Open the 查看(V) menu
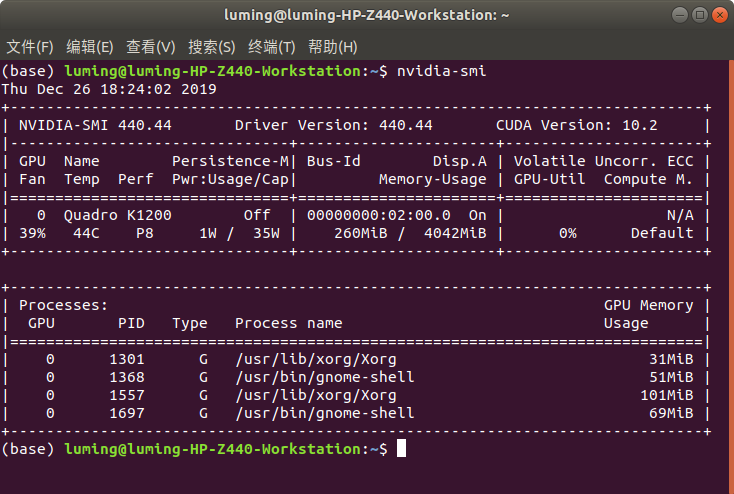The height and width of the screenshot is (494, 734). coord(150,47)
